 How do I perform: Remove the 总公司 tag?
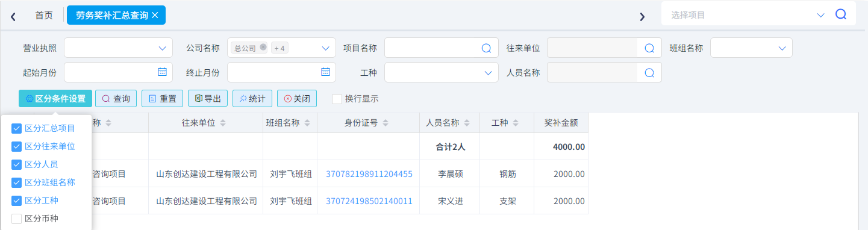click(x=263, y=47)
